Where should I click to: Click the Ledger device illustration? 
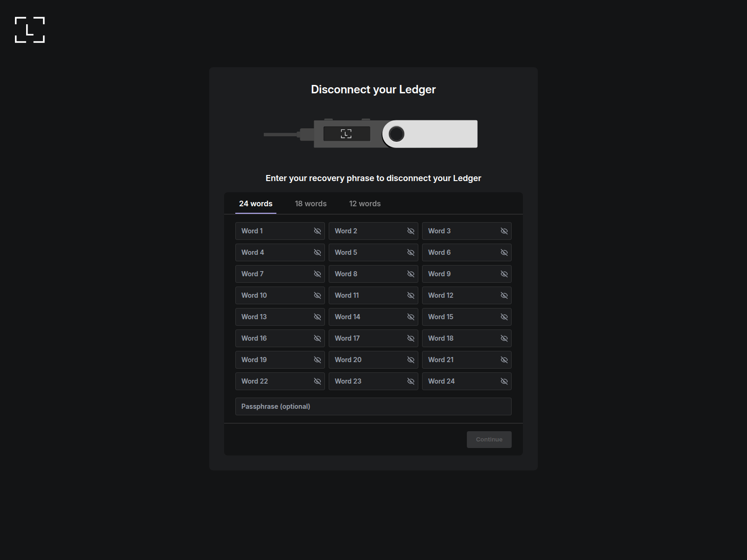click(x=371, y=134)
